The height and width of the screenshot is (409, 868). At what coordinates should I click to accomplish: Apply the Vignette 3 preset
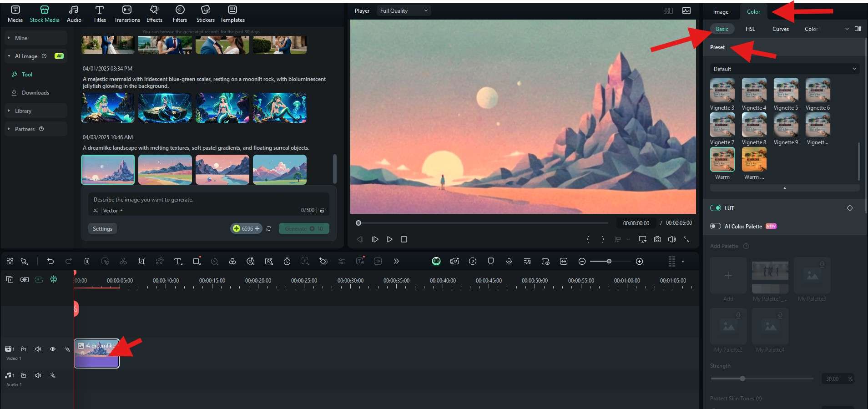(x=722, y=95)
